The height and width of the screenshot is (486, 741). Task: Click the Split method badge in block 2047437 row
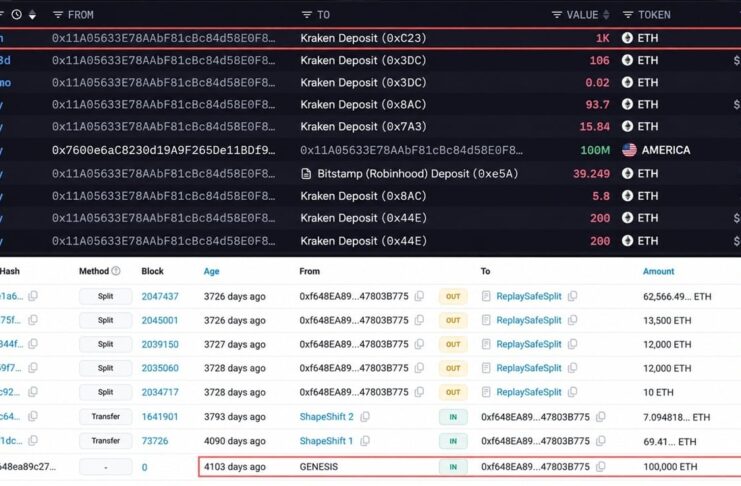pos(105,296)
